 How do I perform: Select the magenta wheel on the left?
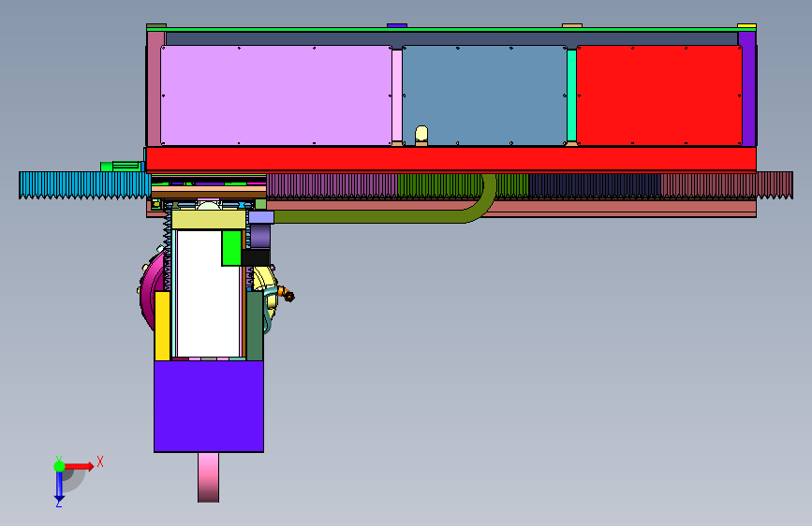(x=153, y=290)
